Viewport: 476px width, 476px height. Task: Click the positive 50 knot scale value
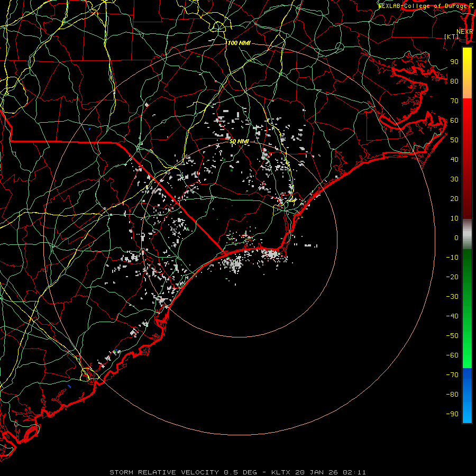point(454,140)
